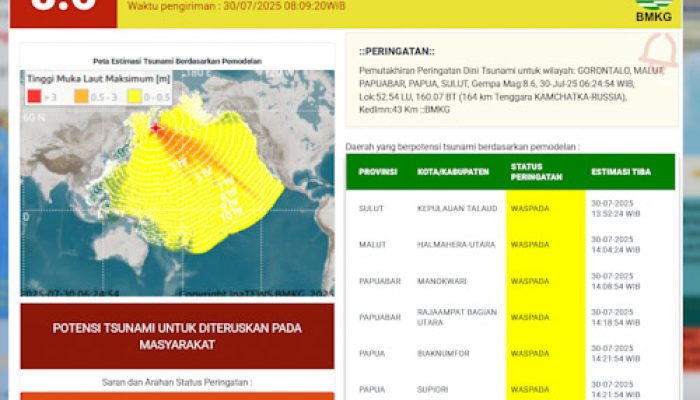Image resolution: width=700 pixels, height=400 pixels.
Task: Click WASPADA status for Halmahera-Utara
Action: click(x=530, y=245)
